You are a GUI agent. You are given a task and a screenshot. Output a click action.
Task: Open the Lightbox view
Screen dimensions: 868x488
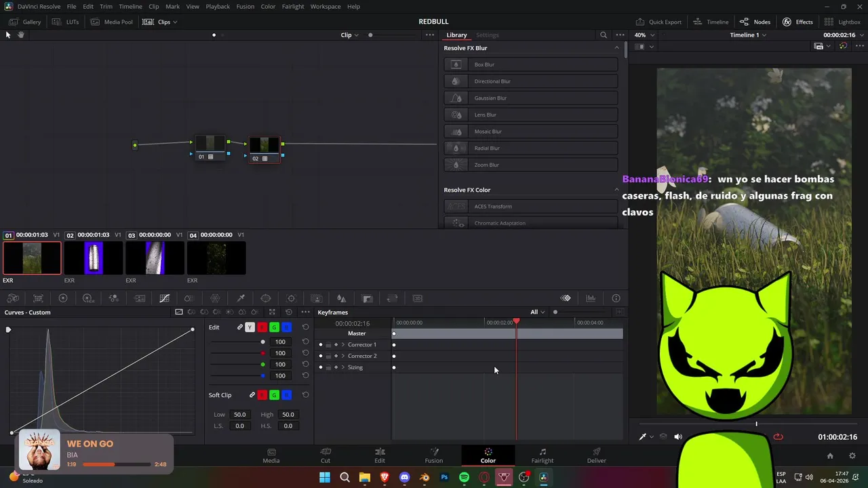click(843, 22)
